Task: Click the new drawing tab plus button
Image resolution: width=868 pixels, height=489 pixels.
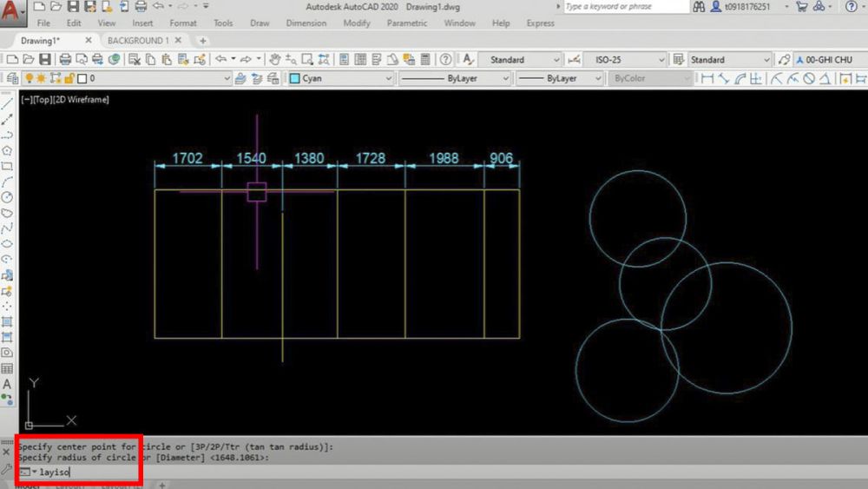Action: (x=202, y=41)
